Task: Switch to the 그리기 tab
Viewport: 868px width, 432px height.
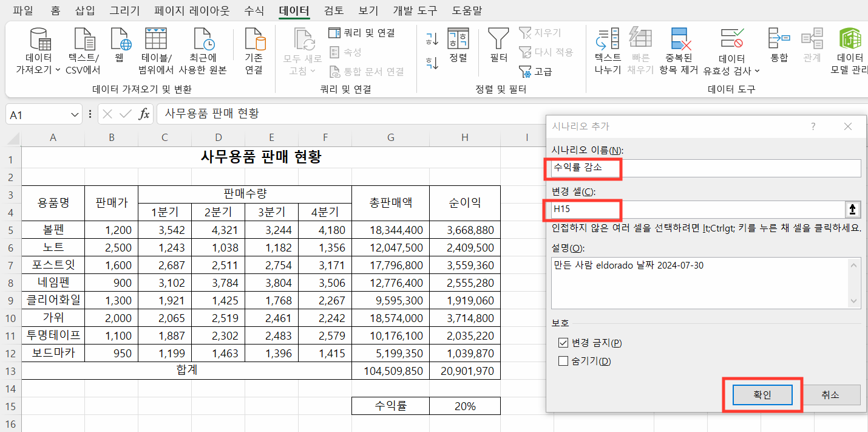Action: [124, 10]
